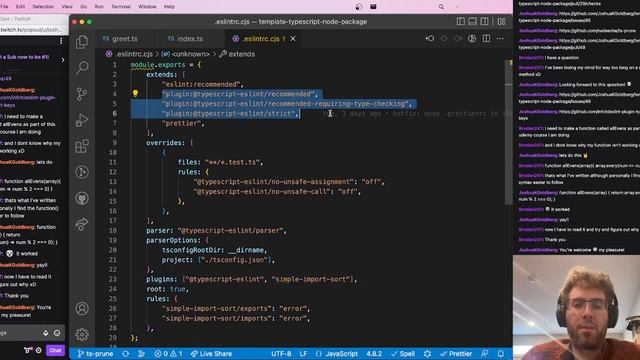Open the GitLens view in the activity bar
The image size is (640, 360).
[82, 172]
